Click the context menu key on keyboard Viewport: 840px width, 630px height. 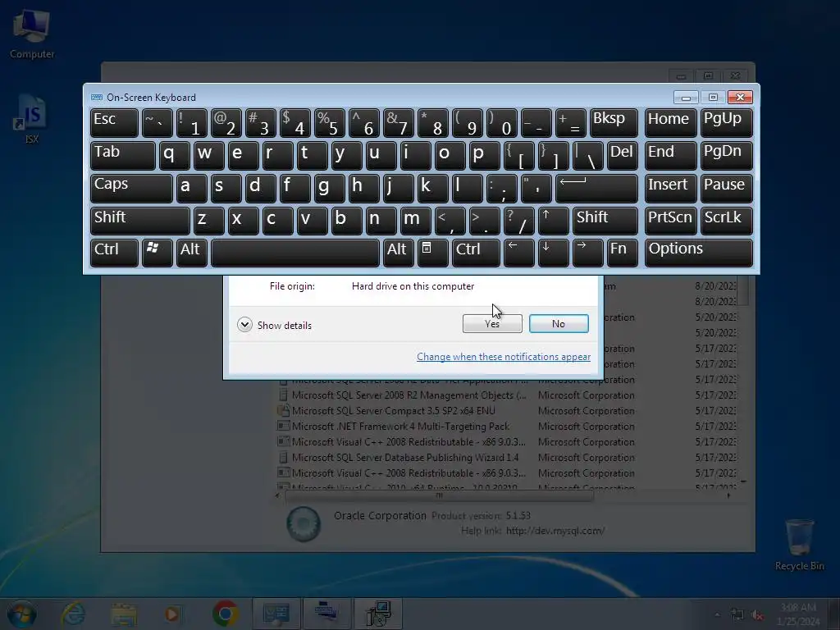(431, 253)
